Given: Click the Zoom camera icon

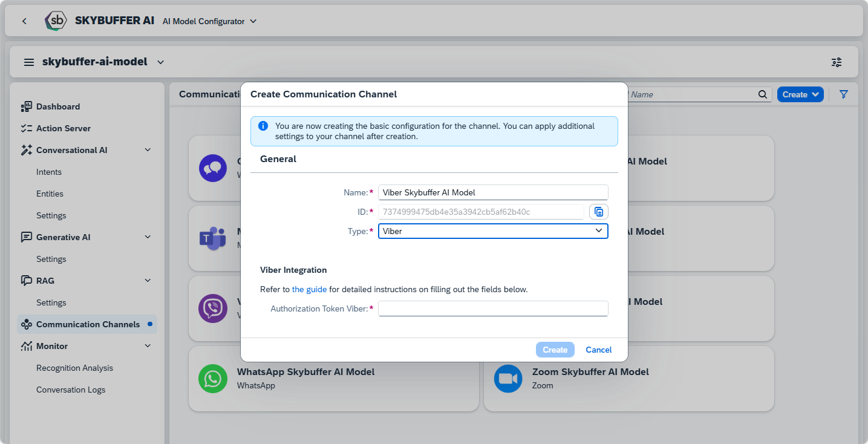Looking at the screenshot, I should pyautogui.click(x=508, y=379).
